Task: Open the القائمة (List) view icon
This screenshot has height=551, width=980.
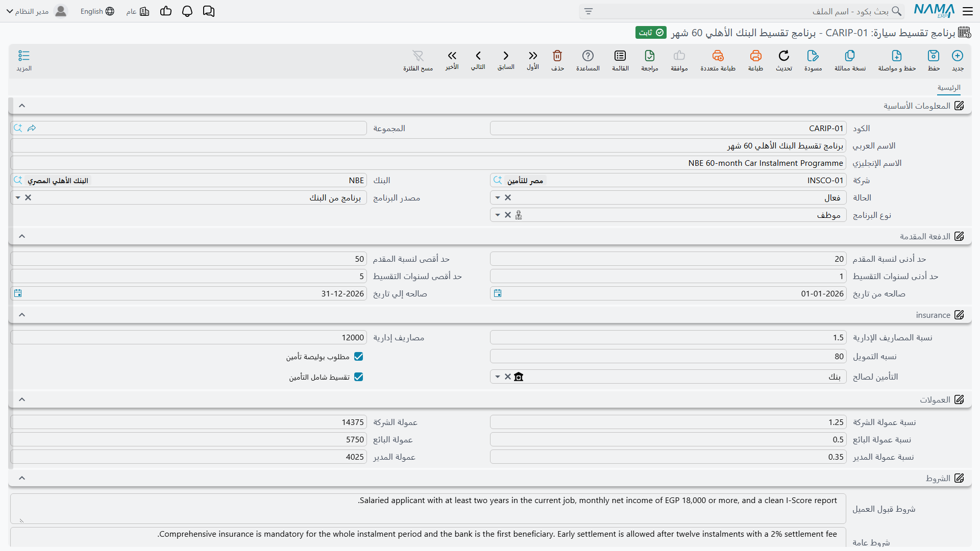Action: point(620,56)
